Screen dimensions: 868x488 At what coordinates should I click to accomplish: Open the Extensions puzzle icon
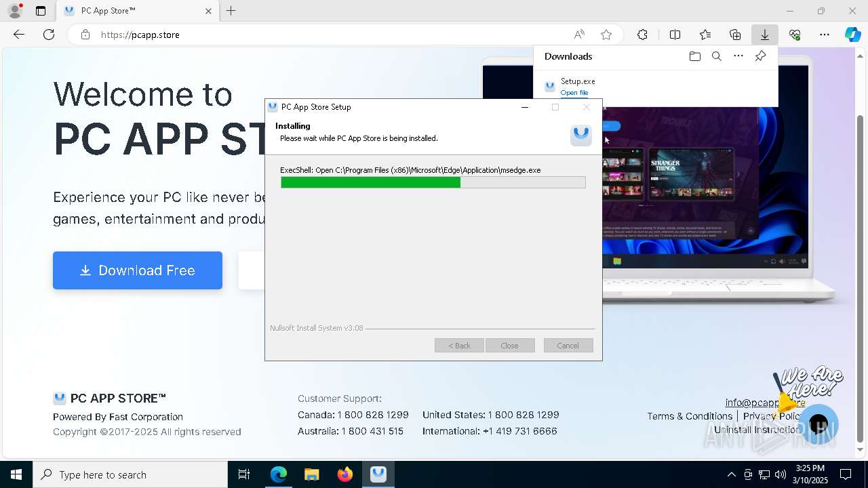pos(642,35)
